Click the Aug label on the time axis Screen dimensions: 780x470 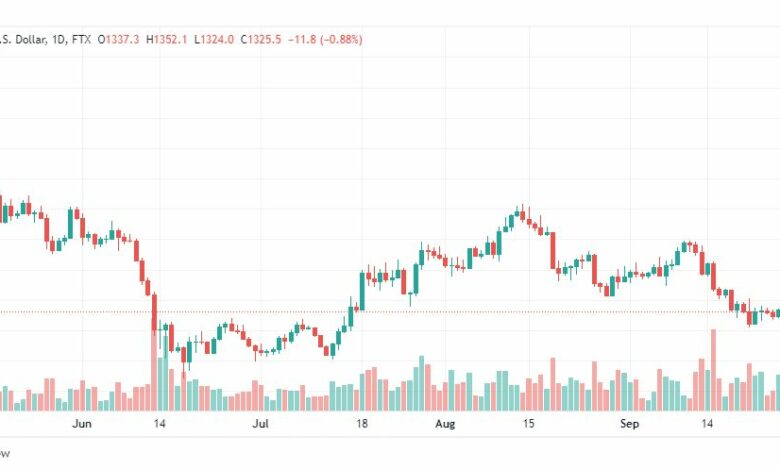pyautogui.click(x=445, y=424)
